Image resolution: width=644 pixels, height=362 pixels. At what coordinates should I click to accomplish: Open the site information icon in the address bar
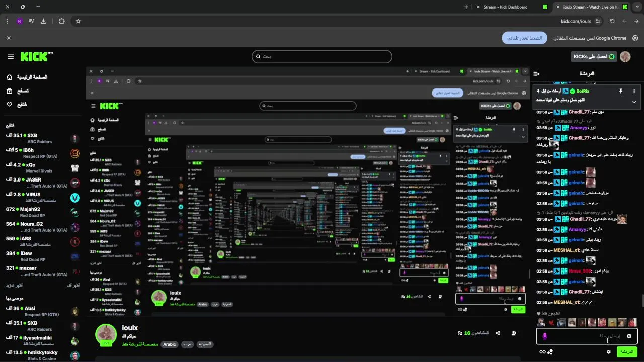[x=598, y=21]
